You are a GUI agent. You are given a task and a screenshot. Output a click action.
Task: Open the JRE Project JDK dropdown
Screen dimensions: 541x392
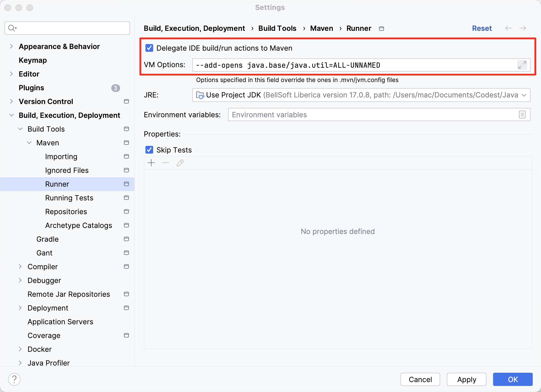[x=361, y=95]
